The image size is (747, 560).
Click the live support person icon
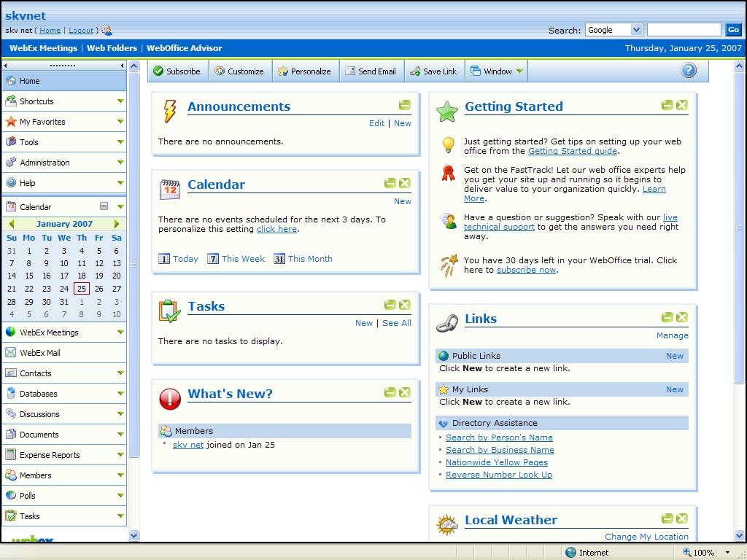449,221
